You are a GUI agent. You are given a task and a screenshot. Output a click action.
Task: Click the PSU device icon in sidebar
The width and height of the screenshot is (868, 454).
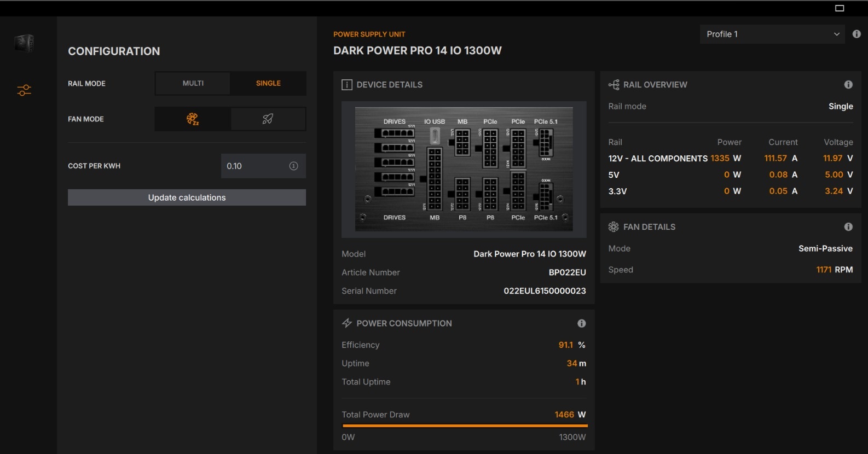pyautogui.click(x=24, y=43)
